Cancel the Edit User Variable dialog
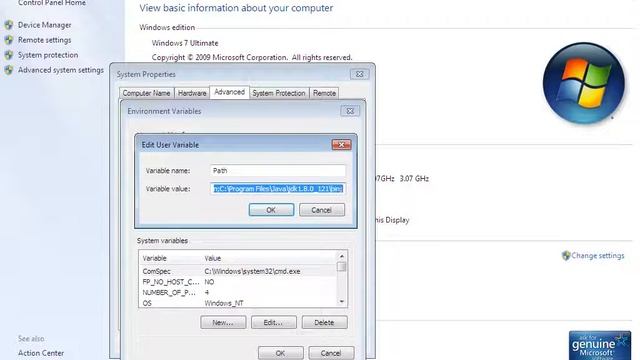The height and width of the screenshot is (360, 640). (x=322, y=210)
